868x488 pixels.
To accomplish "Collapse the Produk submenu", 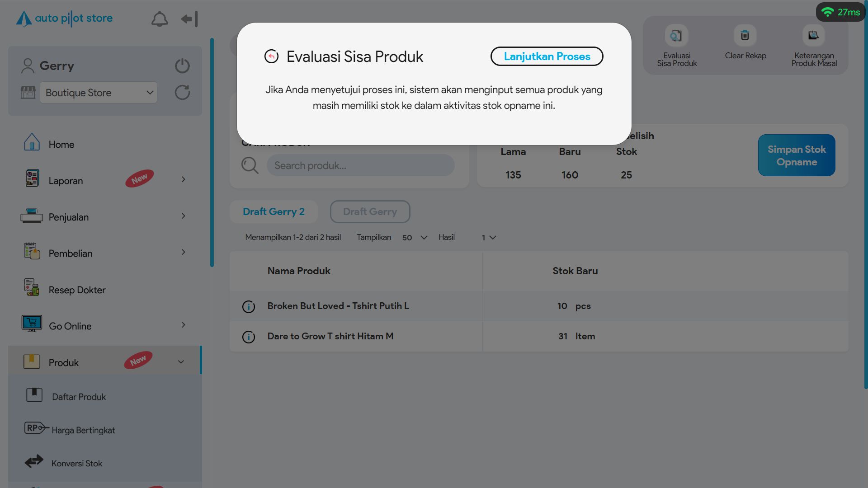I will pos(181,362).
